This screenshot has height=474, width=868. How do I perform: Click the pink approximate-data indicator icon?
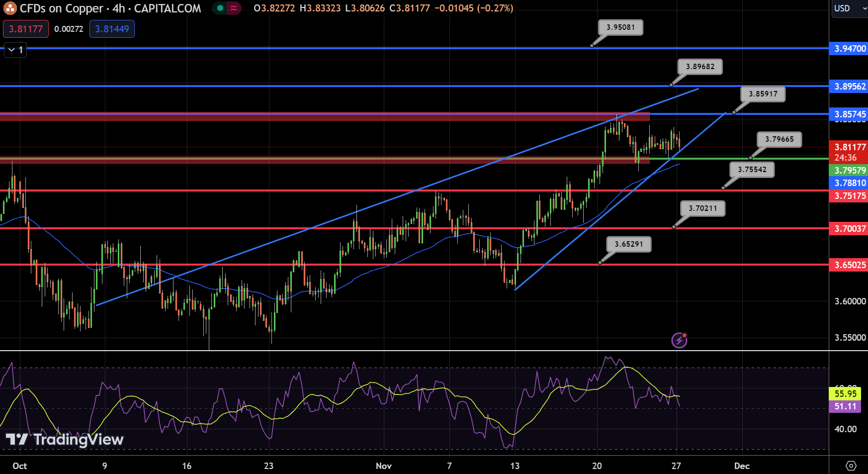click(234, 8)
